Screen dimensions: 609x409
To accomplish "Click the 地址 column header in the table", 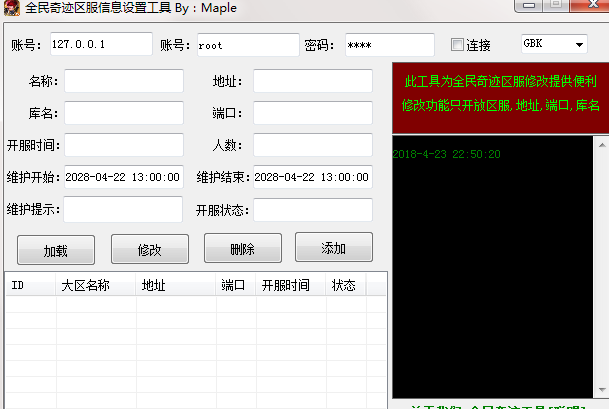I will [176, 285].
